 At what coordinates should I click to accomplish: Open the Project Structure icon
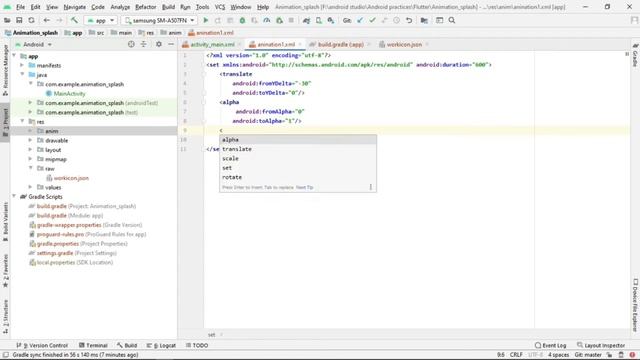coord(424,20)
